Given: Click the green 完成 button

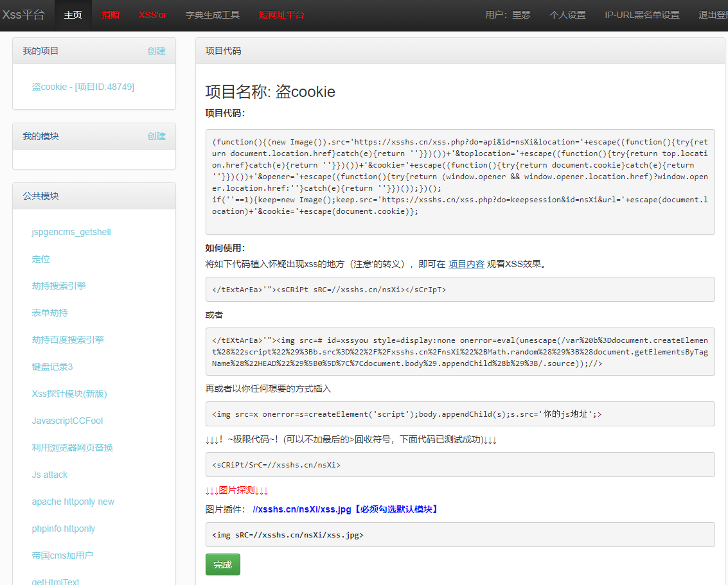Looking at the screenshot, I should [223, 564].
